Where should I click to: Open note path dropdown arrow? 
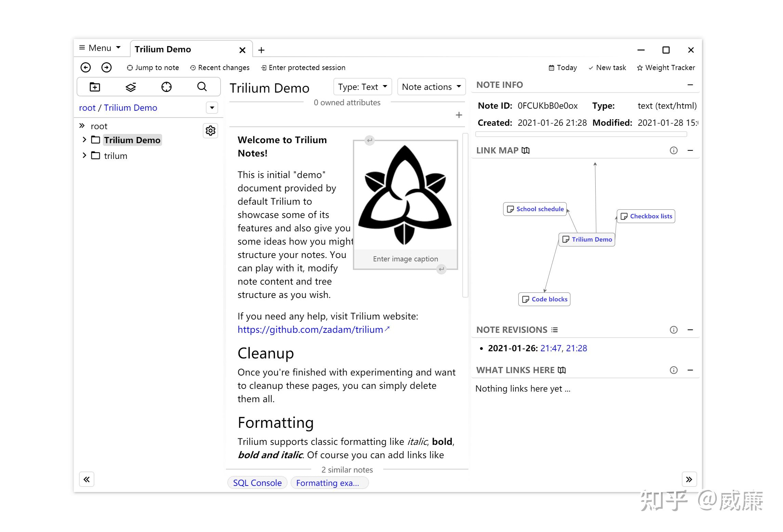[212, 108]
